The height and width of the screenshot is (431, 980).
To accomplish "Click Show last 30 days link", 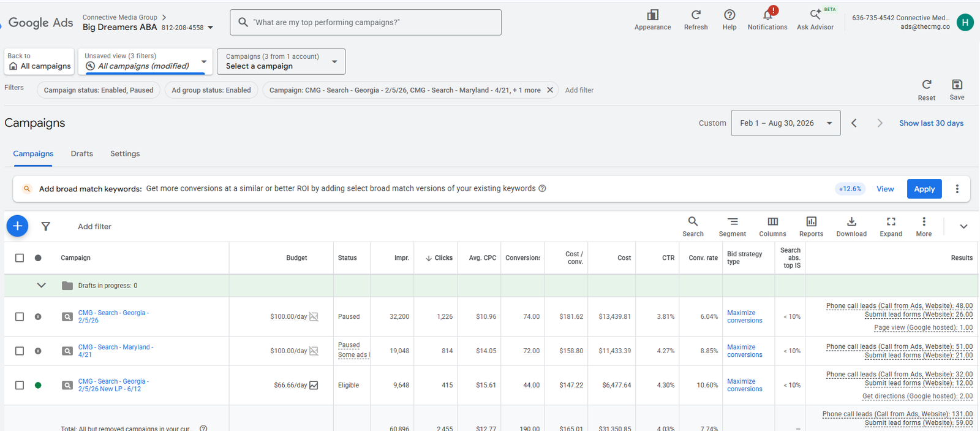I will 931,123.
